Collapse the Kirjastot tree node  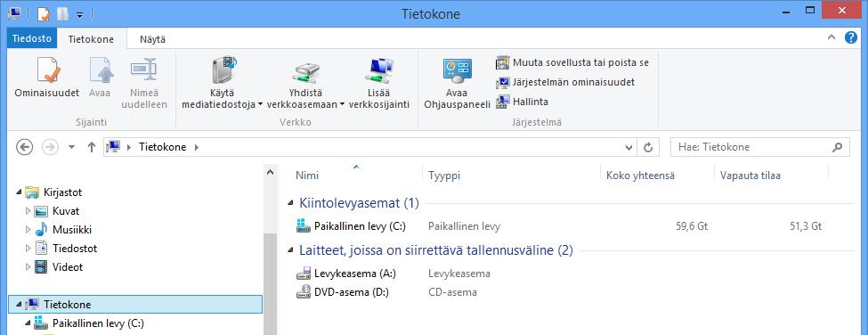click(20, 192)
